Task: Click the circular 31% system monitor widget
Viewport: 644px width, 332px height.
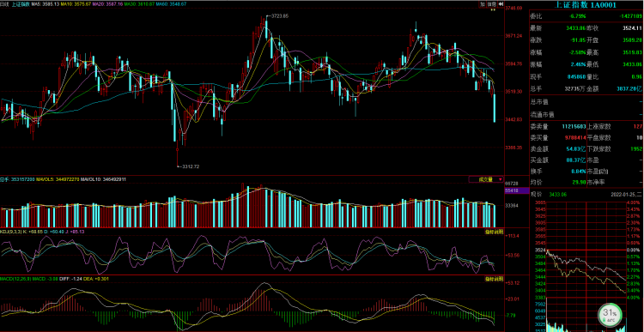Action: coord(611,315)
